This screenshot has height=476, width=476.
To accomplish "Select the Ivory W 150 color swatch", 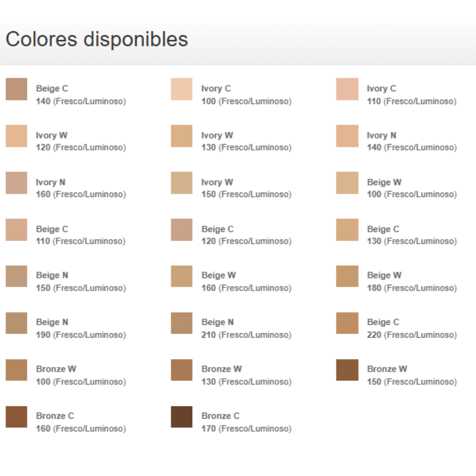I will [182, 183].
